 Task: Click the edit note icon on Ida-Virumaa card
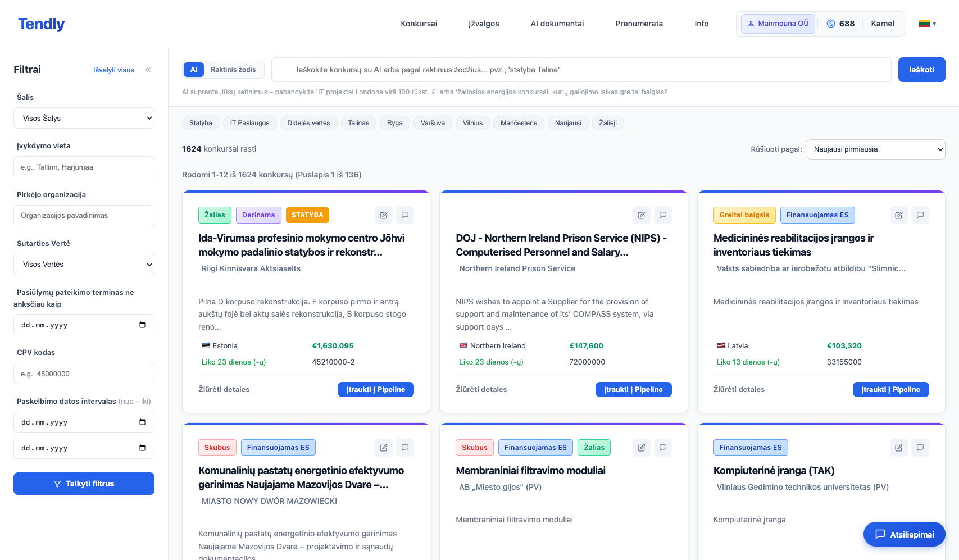[x=383, y=215]
